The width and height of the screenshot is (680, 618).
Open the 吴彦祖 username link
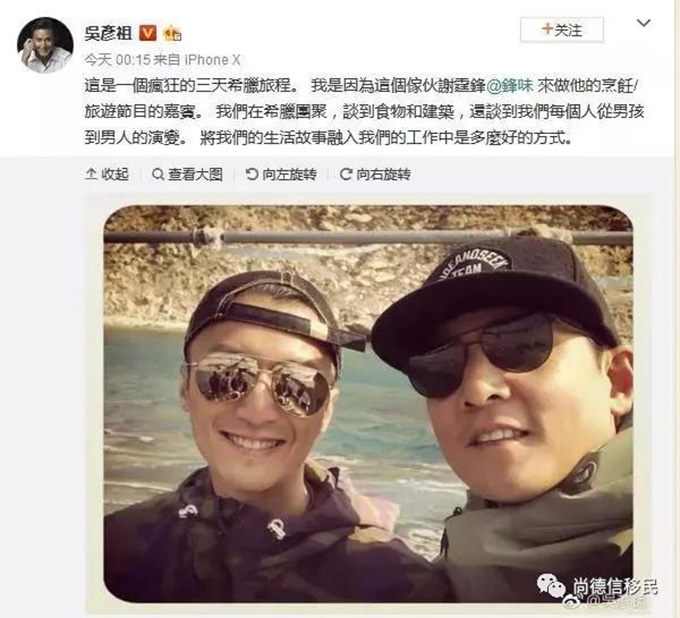point(108,33)
